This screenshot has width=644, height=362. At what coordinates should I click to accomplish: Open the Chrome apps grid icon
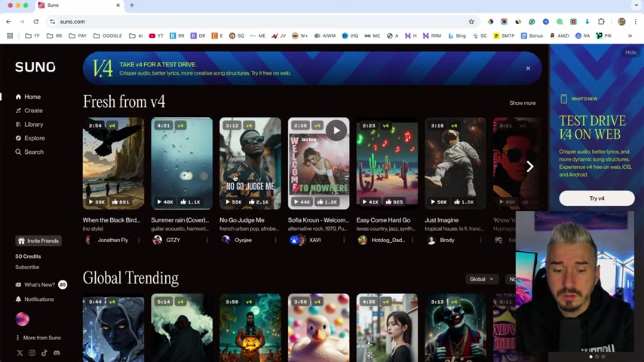point(10,36)
